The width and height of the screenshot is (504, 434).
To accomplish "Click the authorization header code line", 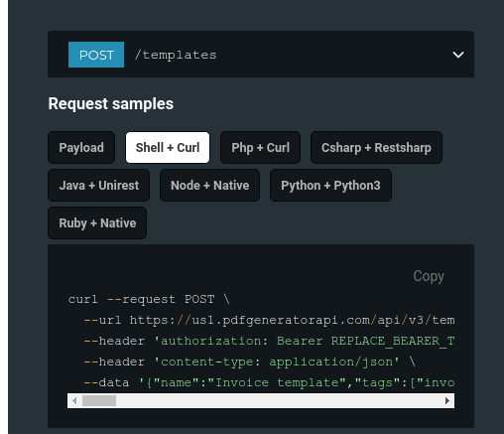I will (x=269, y=341).
